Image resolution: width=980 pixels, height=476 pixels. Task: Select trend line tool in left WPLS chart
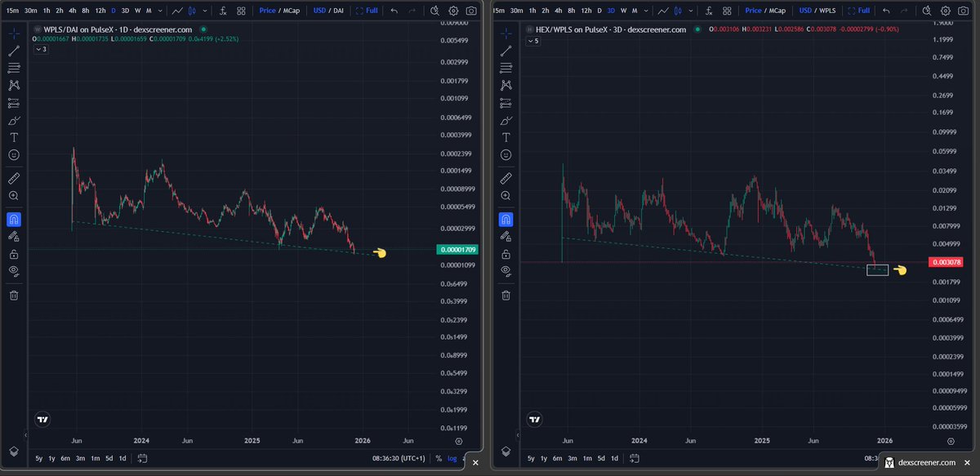14,51
